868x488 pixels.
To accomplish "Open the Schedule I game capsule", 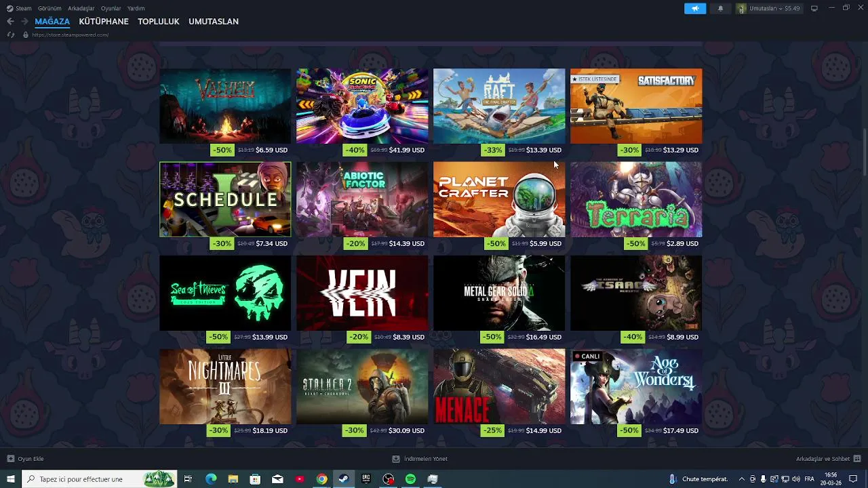I will coord(225,199).
